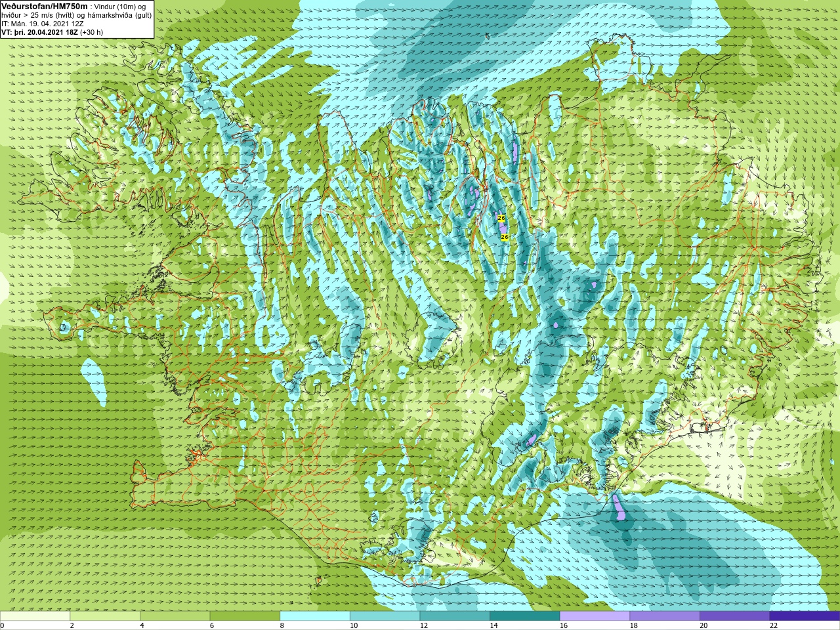
Task: Select the 'IT: Mán. 19.04.2021 12Z' line
Action: coord(43,23)
